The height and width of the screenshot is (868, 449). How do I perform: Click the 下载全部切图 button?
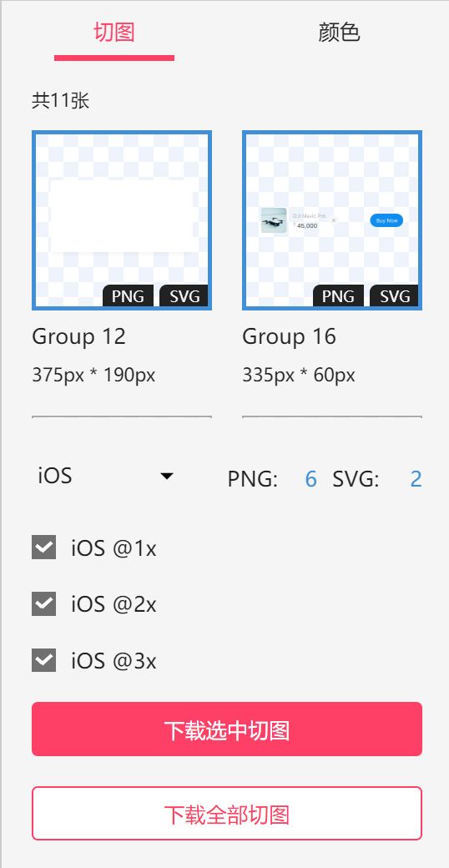click(x=227, y=813)
